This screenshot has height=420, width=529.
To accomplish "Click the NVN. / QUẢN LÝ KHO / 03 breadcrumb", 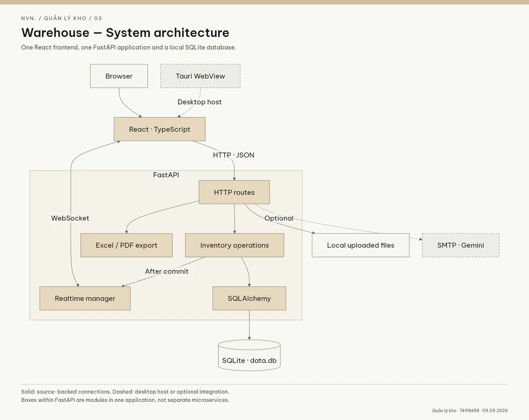I will (61, 18).
